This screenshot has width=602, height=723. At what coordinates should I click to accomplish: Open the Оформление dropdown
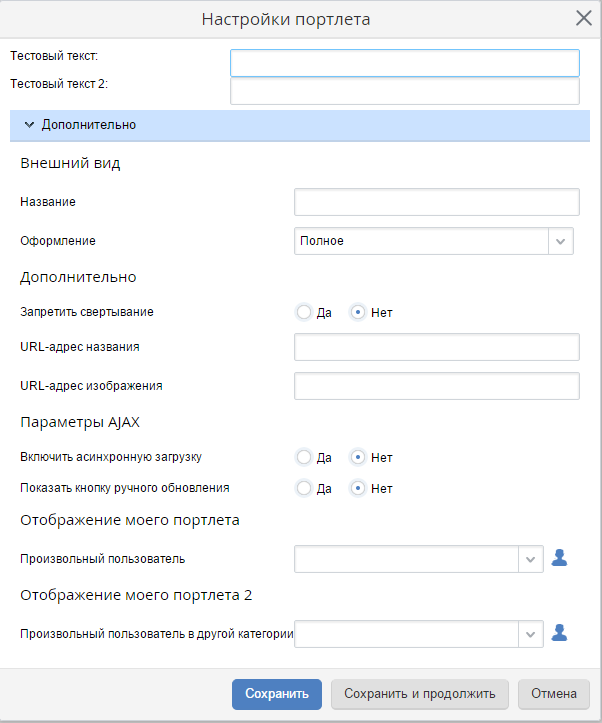[x=560, y=241]
